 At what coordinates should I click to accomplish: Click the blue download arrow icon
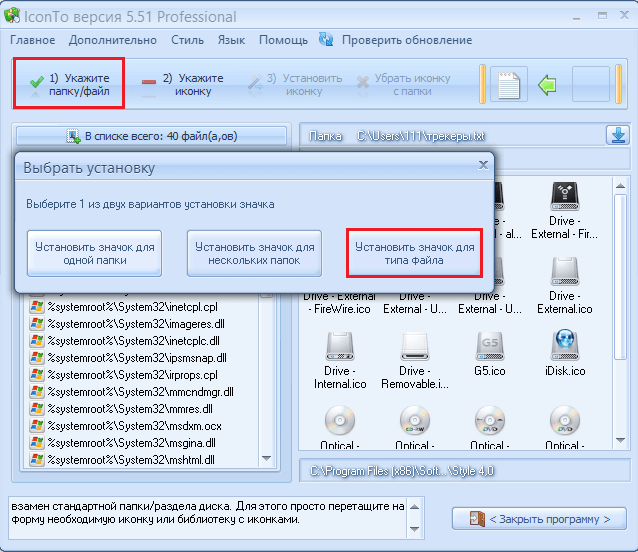click(618, 135)
